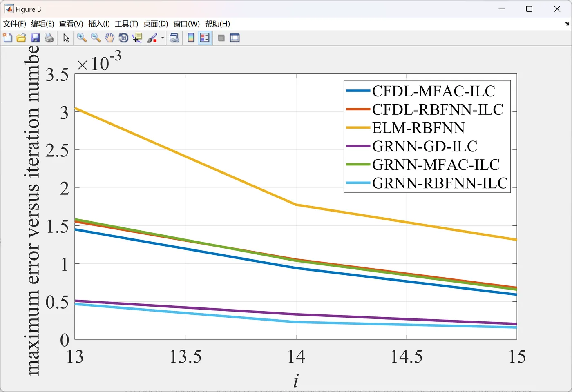The image size is (572, 392).
Task: Maximize the Figure 3 window
Action: click(529, 9)
